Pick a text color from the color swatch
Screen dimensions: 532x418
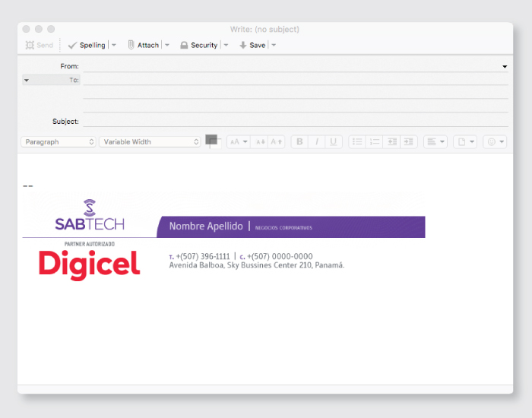pyautogui.click(x=211, y=140)
